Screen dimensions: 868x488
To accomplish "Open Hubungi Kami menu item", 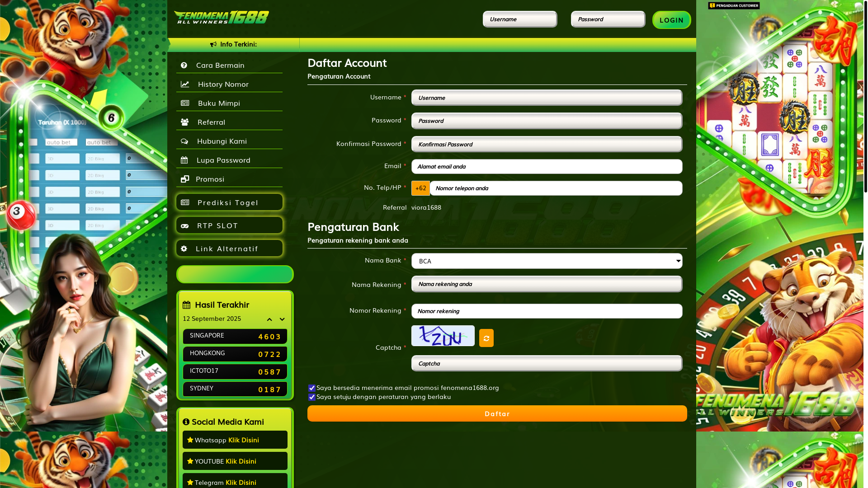I will pyautogui.click(x=229, y=141).
